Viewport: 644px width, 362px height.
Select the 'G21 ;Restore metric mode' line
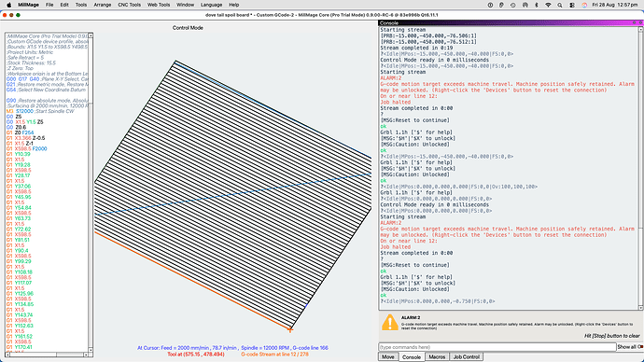[47, 85]
